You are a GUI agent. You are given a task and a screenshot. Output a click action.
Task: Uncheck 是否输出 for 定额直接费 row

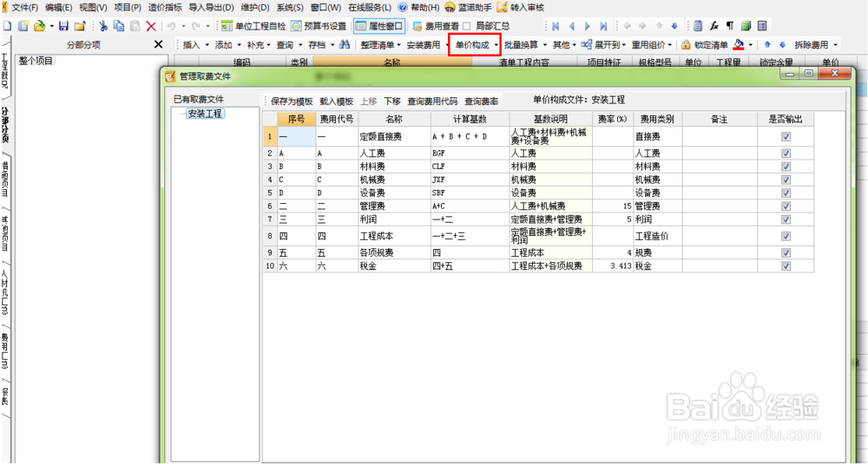[x=786, y=137]
